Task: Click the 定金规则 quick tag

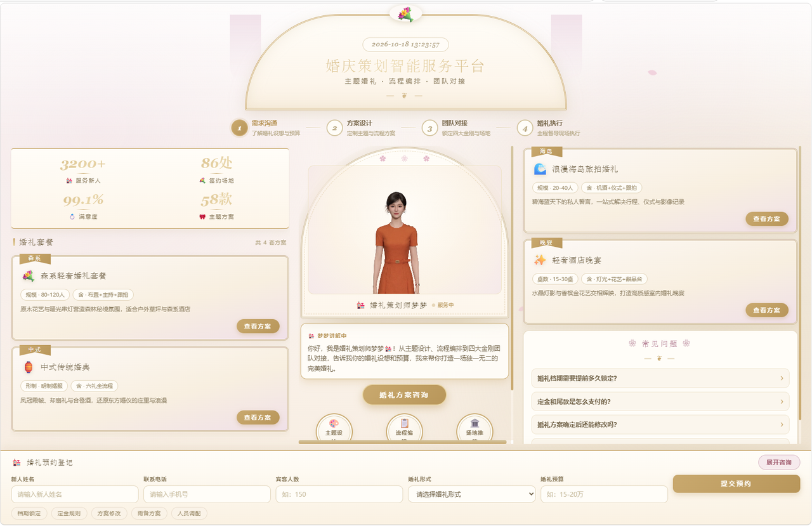Action: [69, 513]
